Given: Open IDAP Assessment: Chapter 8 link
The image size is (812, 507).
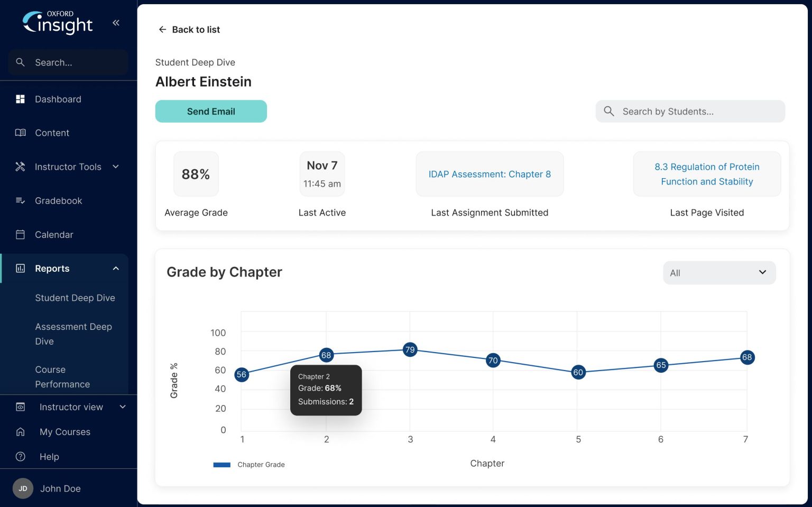Looking at the screenshot, I should pos(490,174).
